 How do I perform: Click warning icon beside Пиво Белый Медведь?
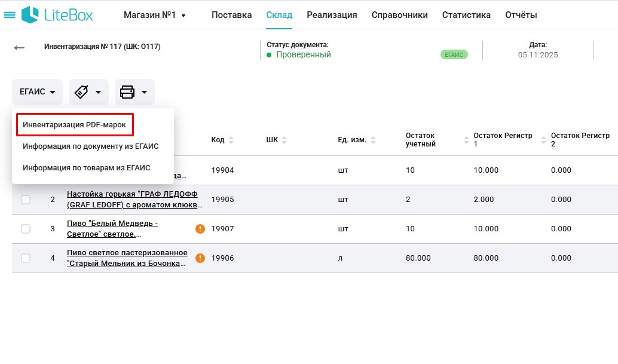(200, 229)
